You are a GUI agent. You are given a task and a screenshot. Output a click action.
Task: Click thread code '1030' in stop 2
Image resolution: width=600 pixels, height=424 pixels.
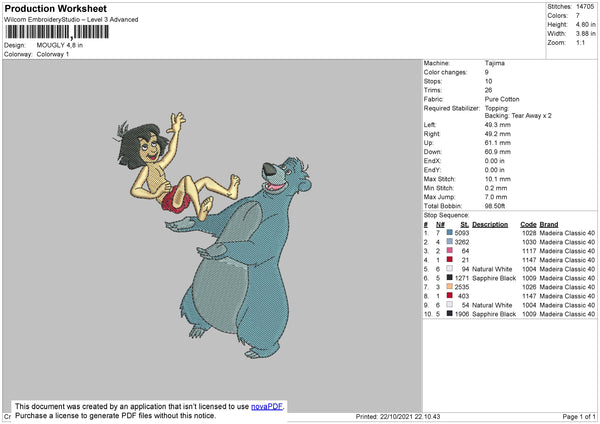(529, 242)
